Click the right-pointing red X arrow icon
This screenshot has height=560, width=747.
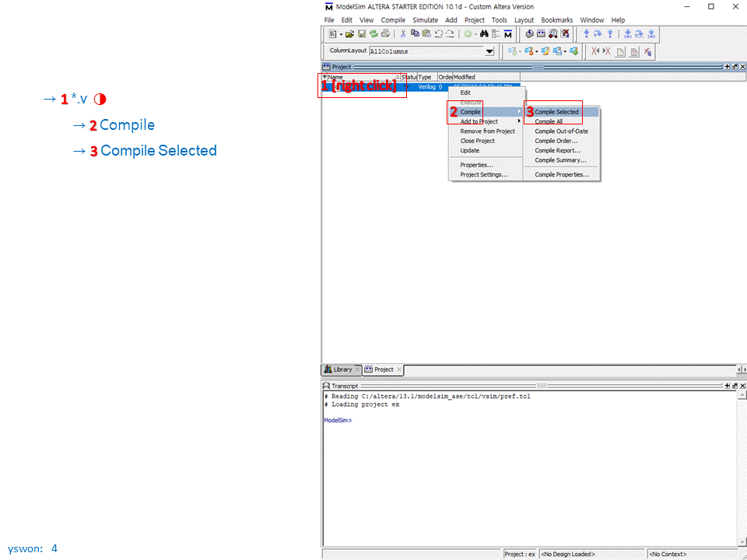[x=606, y=51]
